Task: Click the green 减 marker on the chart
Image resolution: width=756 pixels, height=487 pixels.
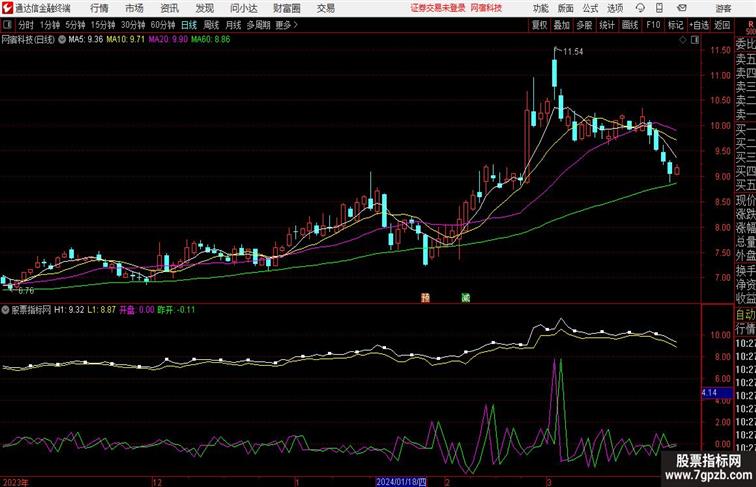Action: tap(465, 298)
